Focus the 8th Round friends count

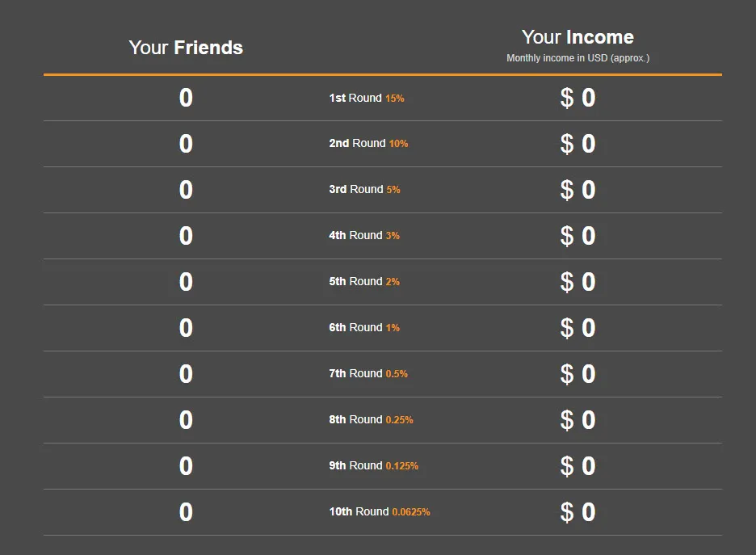(186, 420)
